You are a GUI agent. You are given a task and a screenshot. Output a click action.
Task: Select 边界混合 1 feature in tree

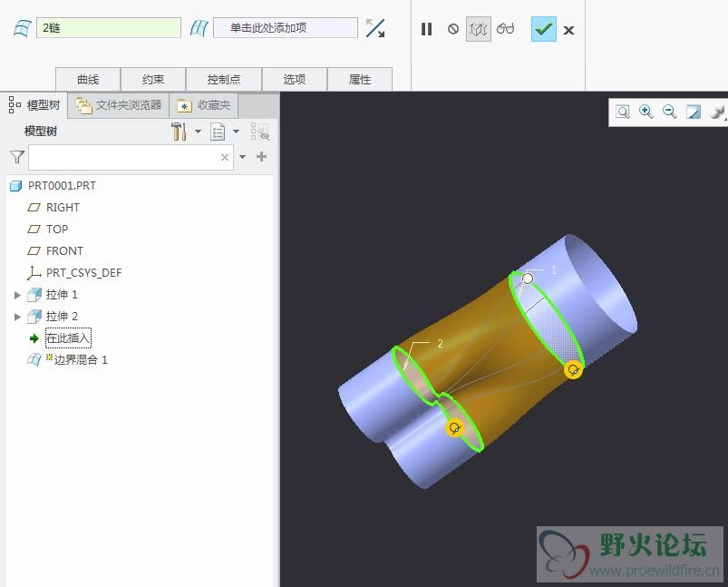point(81,359)
